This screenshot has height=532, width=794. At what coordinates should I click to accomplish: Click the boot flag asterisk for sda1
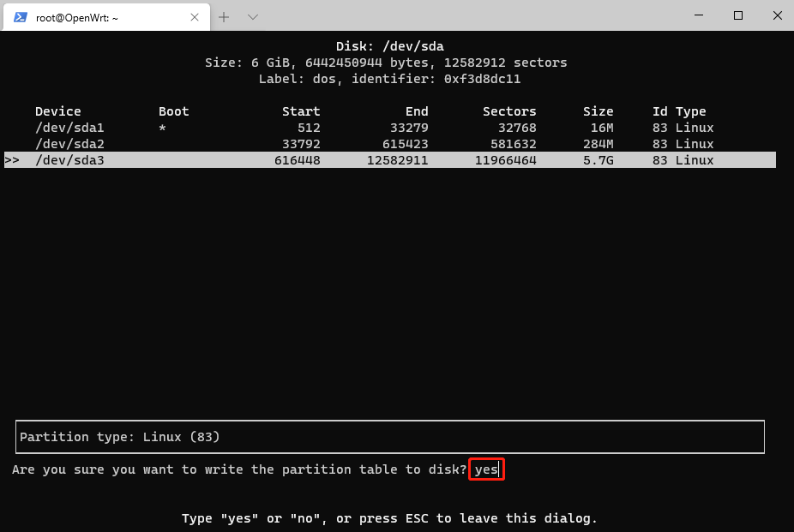[x=162, y=128]
